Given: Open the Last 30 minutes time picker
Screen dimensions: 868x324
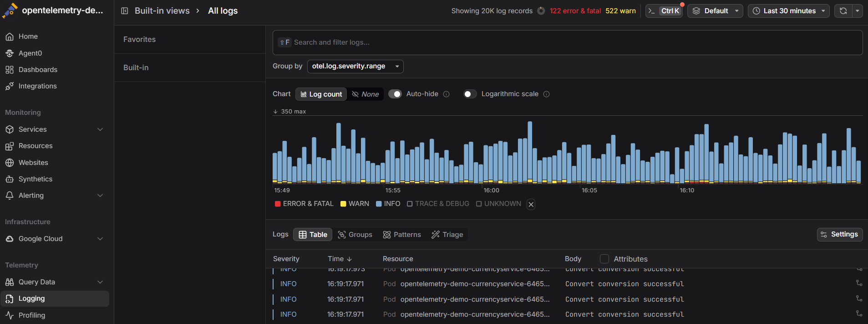Looking at the screenshot, I should (x=789, y=11).
